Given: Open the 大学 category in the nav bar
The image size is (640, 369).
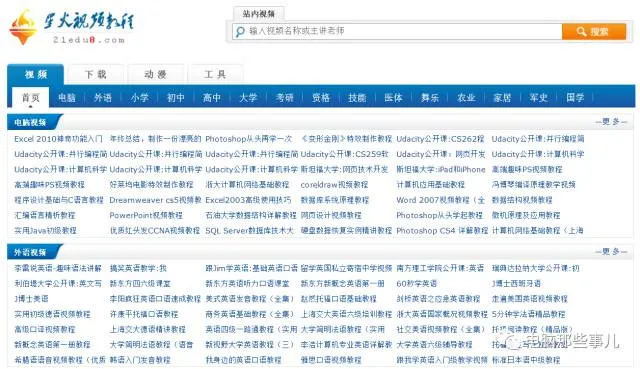Looking at the screenshot, I should pyautogui.click(x=248, y=98).
